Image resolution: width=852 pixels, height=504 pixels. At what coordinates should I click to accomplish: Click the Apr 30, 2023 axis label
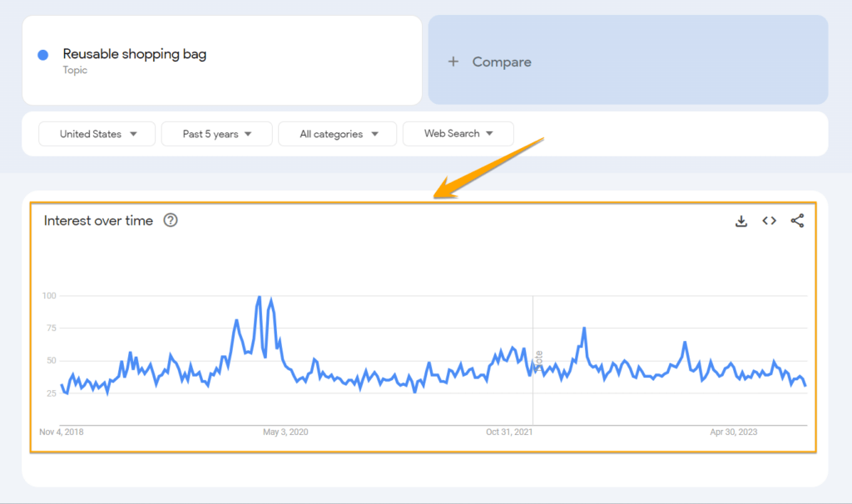734,432
